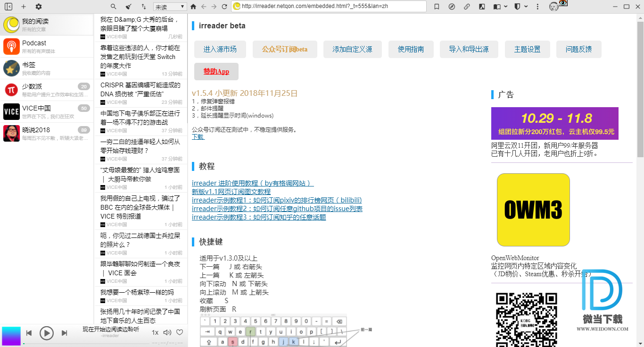This screenshot has width=644, height=347.
Task: Open the 公众号订阅beta tab
Action: point(285,49)
